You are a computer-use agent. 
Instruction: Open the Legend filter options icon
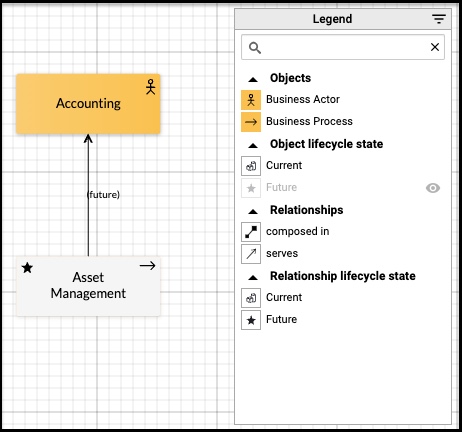click(439, 19)
